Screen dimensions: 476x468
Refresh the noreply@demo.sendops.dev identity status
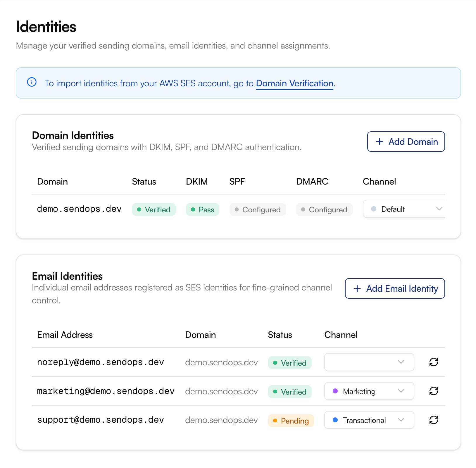(x=434, y=362)
